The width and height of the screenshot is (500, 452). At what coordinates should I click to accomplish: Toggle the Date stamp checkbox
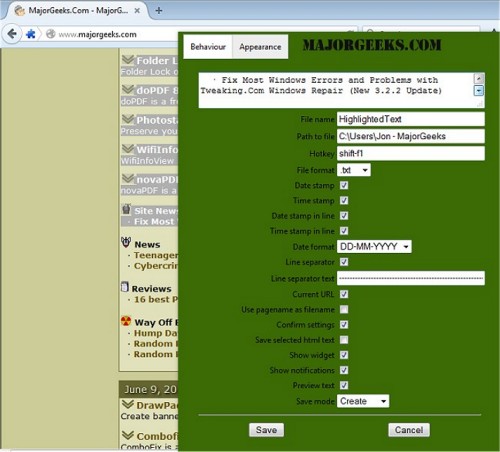(x=344, y=185)
